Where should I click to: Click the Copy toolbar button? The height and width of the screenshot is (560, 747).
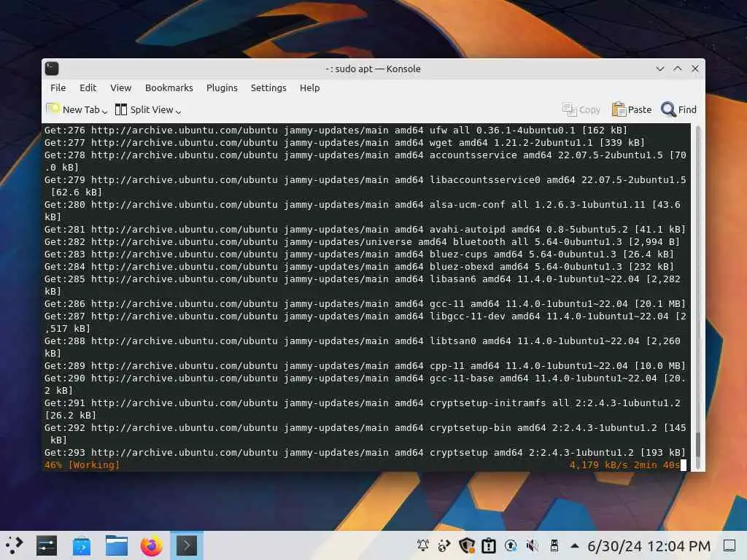point(581,109)
